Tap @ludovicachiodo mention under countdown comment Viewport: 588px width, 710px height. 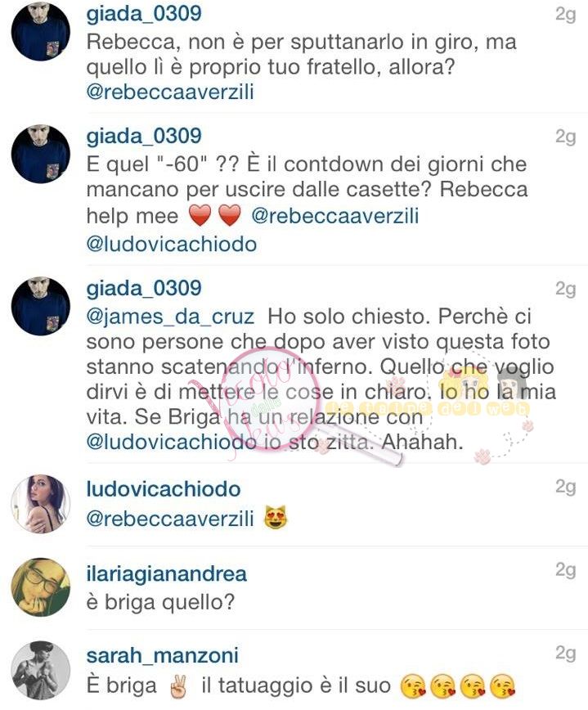(x=172, y=245)
